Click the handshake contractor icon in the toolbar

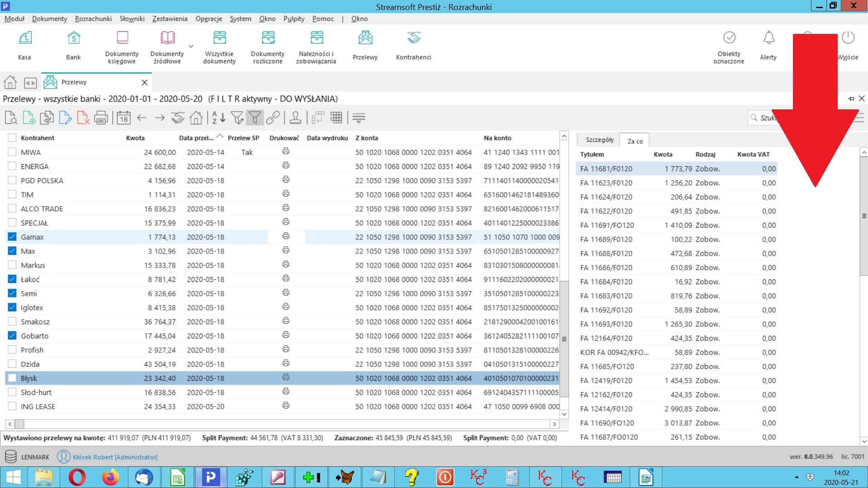pos(178,118)
